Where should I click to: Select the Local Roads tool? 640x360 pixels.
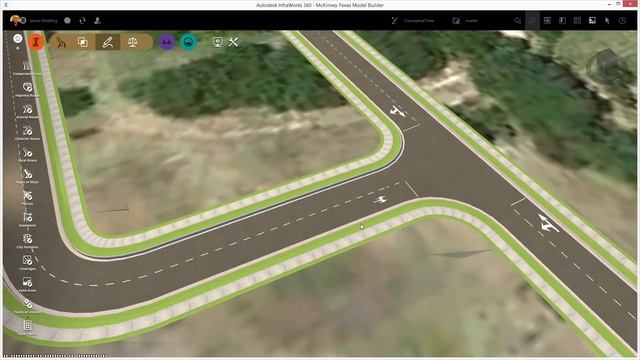[27, 155]
